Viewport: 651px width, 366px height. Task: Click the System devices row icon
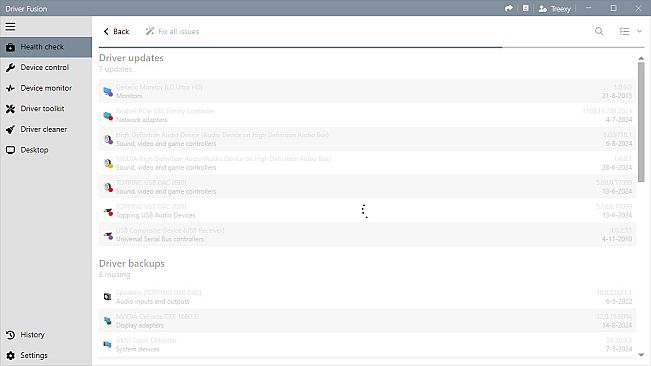pyautogui.click(x=108, y=344)
